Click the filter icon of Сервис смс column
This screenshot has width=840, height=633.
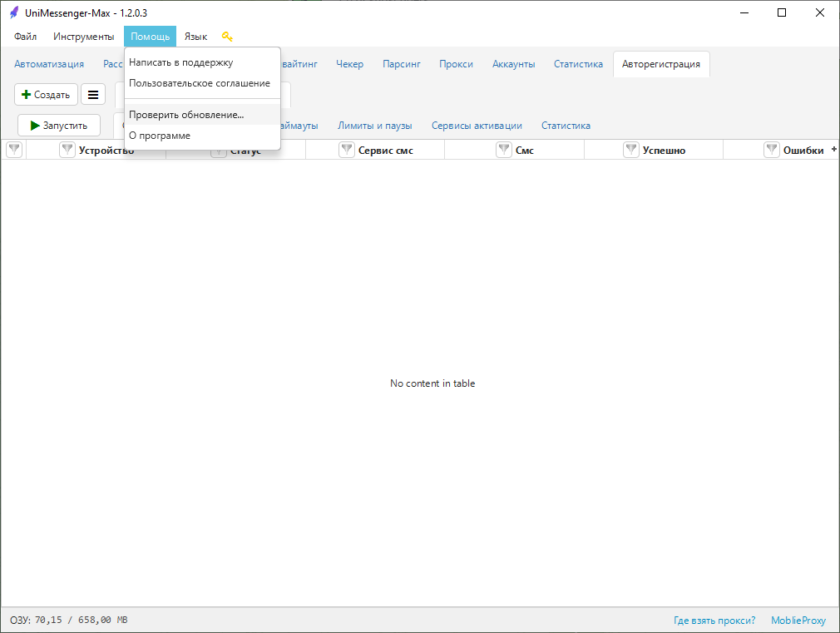coord(347,150)
